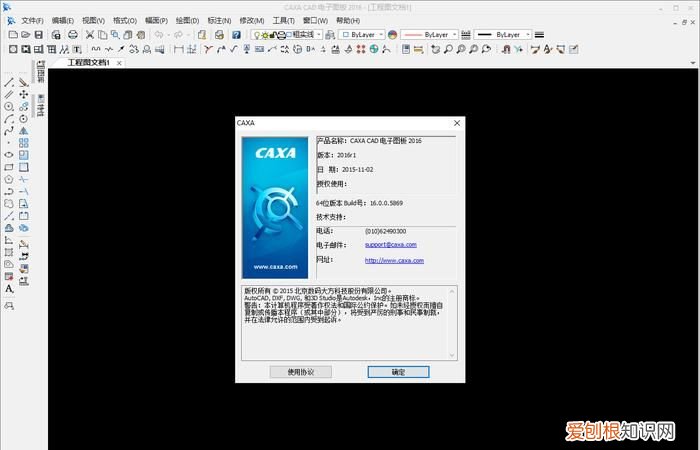This screenshot has height=450, width=700.
Task: Click the date 2015-11-02 text
Action: [358, 169]
